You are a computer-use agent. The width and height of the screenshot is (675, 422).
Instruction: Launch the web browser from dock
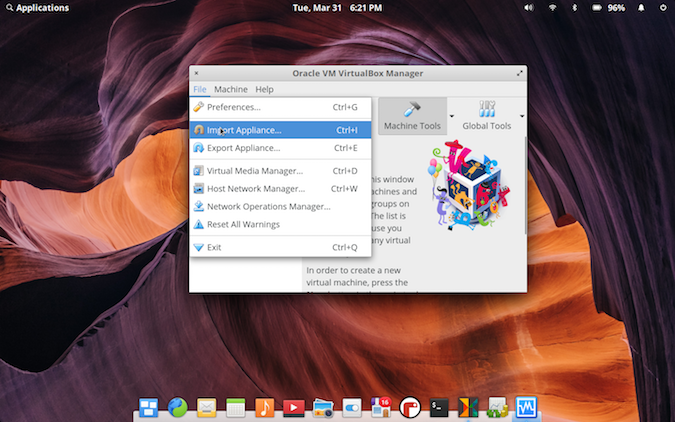[177, 407]
